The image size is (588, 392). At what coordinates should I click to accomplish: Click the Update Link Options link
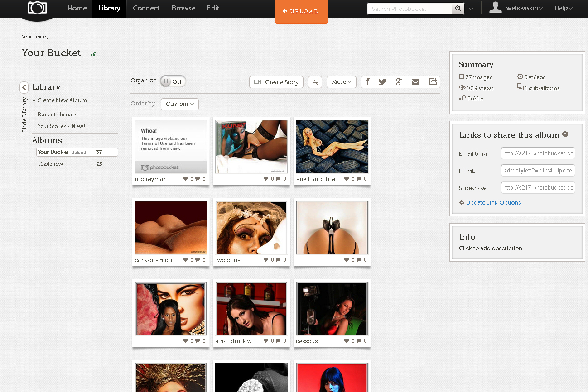[493, 203]
